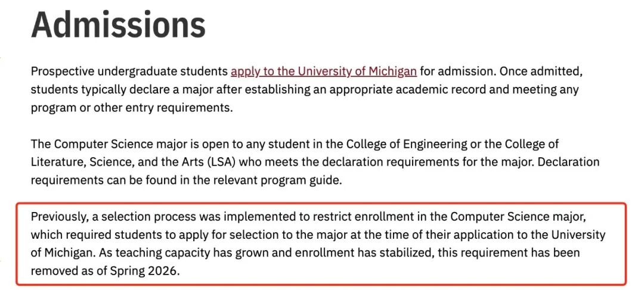Click the large "Admissions" page heading
This screenshot has height=290, width=644.
118,24
